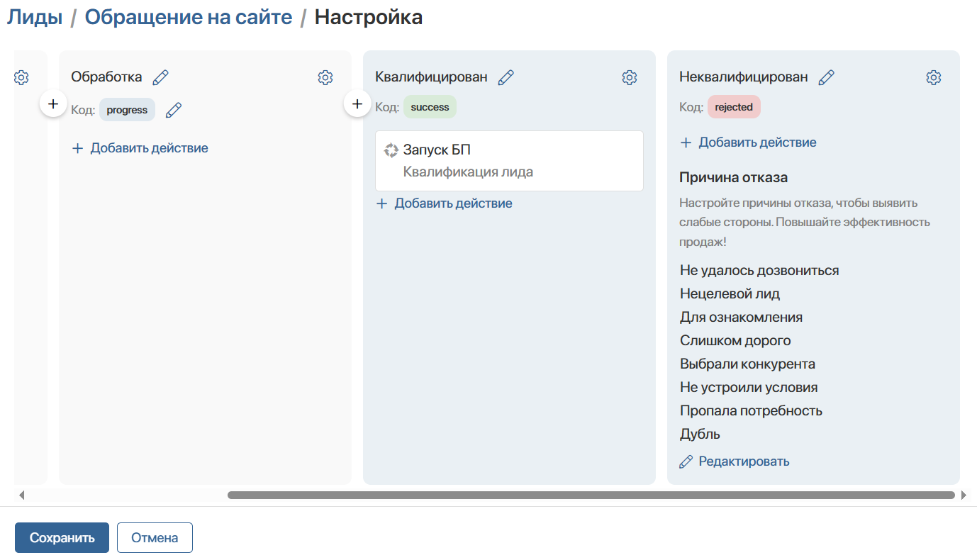The height and width of the screenshot is (560, 977).
Task: Open the Запуск БП action card
Action: (509, 161)
